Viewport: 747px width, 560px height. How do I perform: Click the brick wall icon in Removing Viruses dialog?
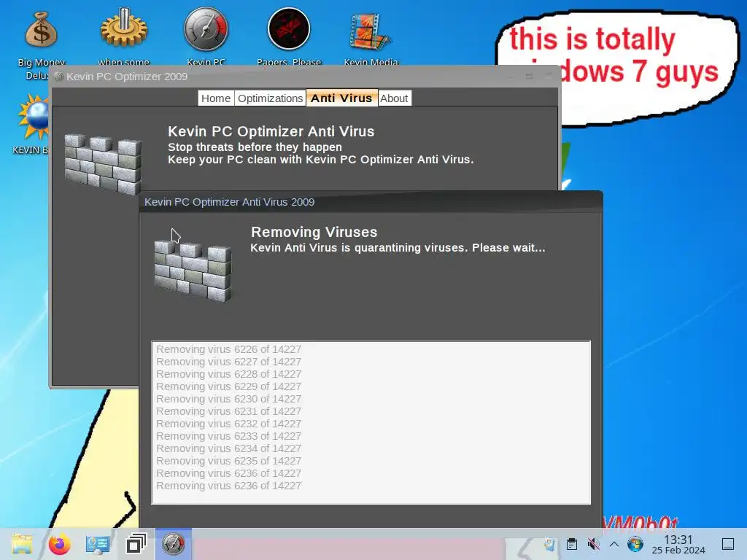click(193, 271)
